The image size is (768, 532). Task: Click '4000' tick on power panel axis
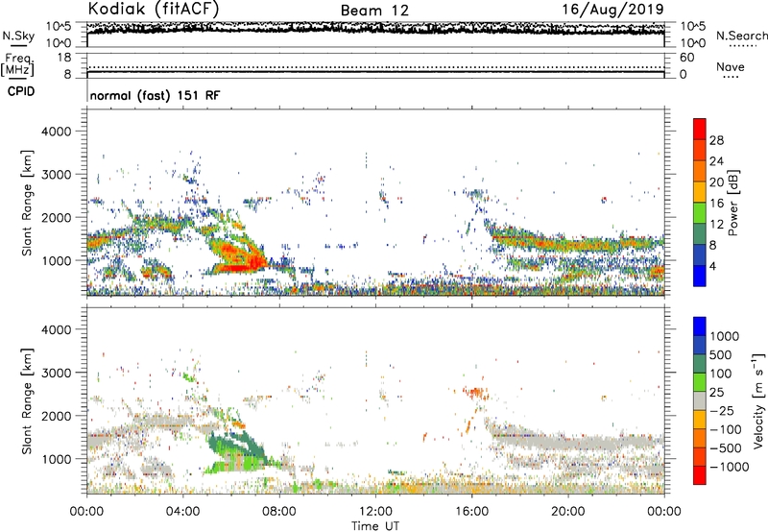tap(56, 132)
